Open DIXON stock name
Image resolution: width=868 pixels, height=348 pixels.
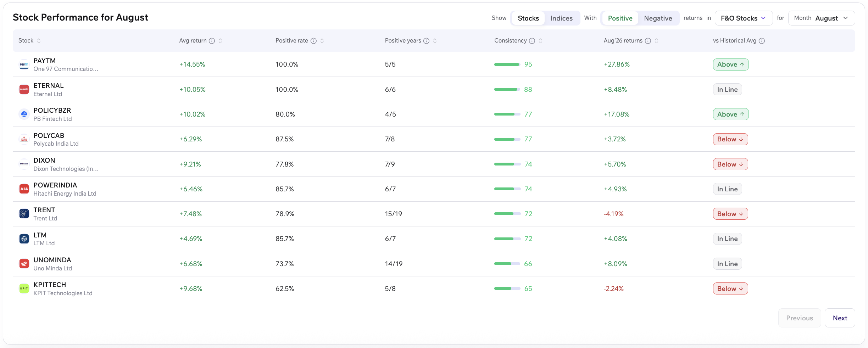[x=44, y=160]
